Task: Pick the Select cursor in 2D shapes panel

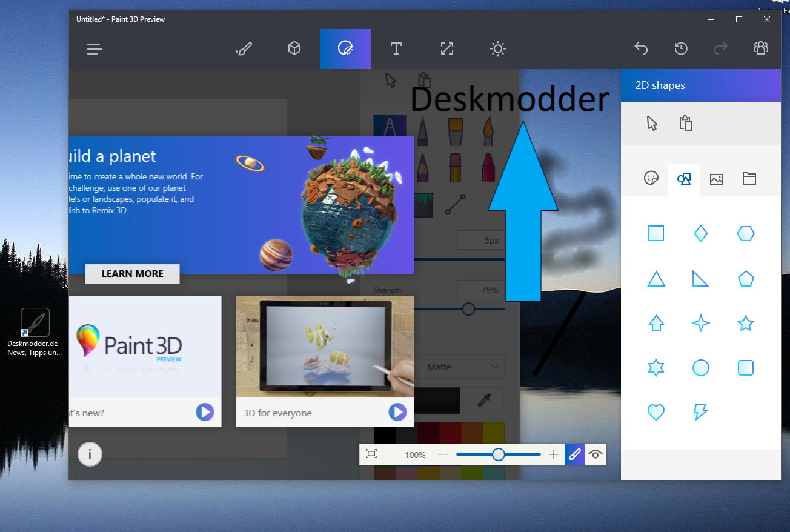Action: pos(652,124)
